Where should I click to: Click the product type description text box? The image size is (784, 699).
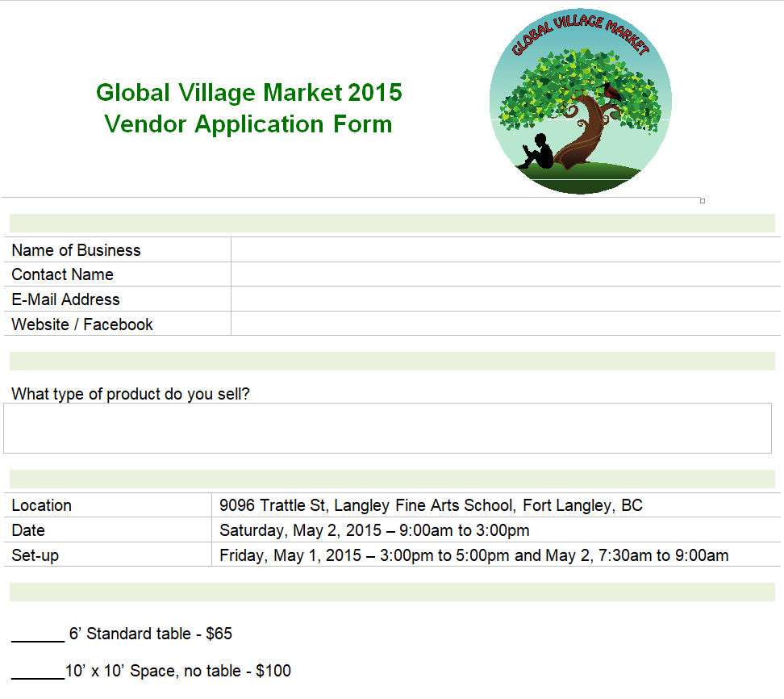[387, 428]
